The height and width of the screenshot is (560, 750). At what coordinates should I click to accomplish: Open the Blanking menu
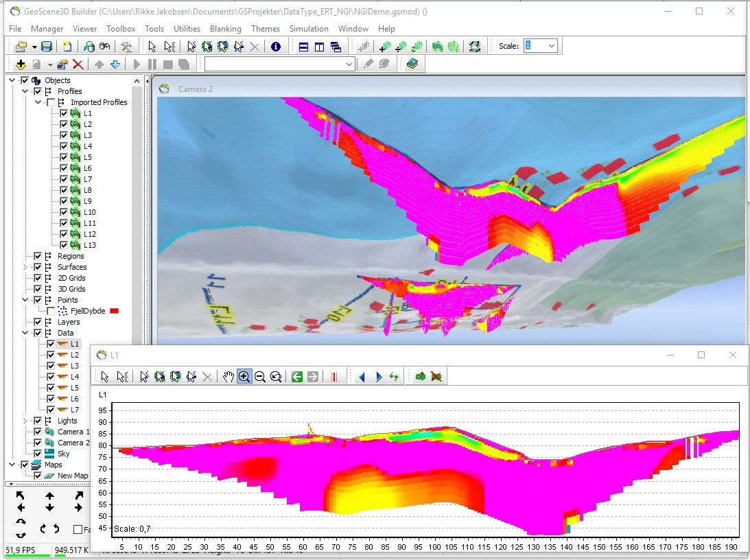(x=226, y=28)
